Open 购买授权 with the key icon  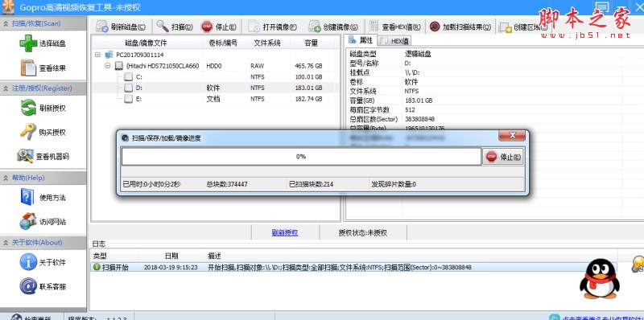[x=43, y=133]
